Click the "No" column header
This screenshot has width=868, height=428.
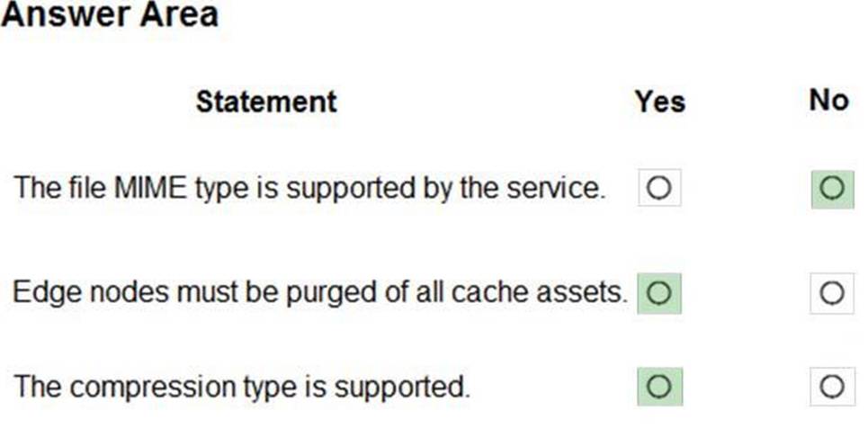[828, 100]
